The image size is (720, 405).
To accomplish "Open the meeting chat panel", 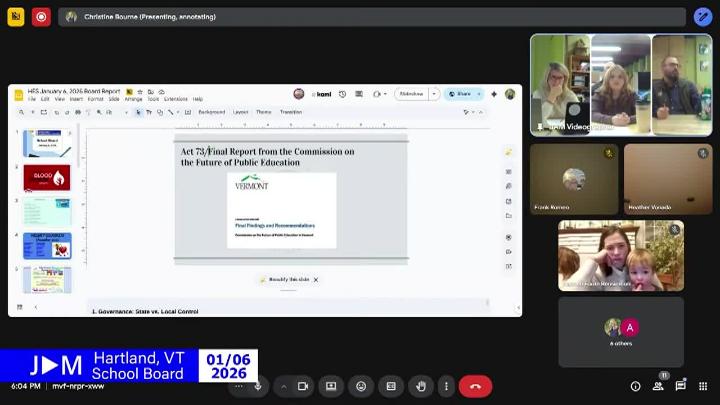I will (681, 386).
